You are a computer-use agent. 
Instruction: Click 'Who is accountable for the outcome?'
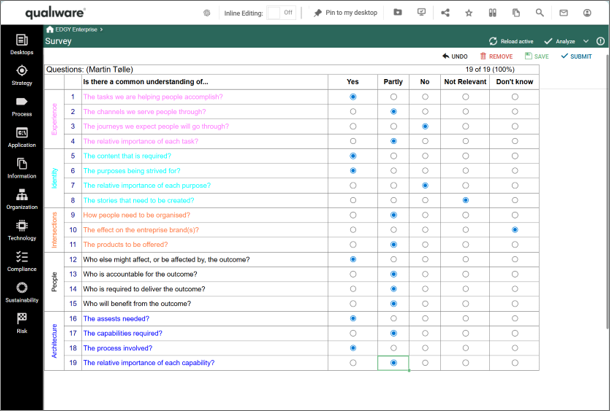(140, 274)
